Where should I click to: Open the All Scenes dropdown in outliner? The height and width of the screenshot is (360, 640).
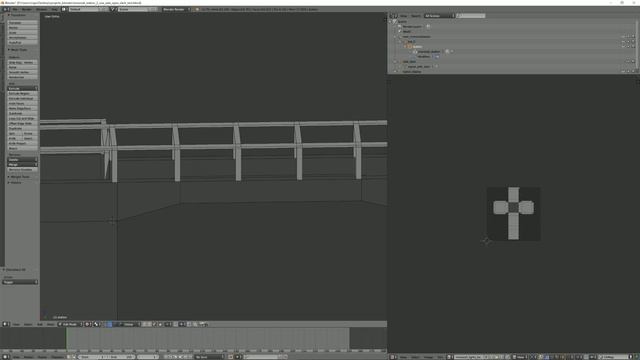coord(439,16)
